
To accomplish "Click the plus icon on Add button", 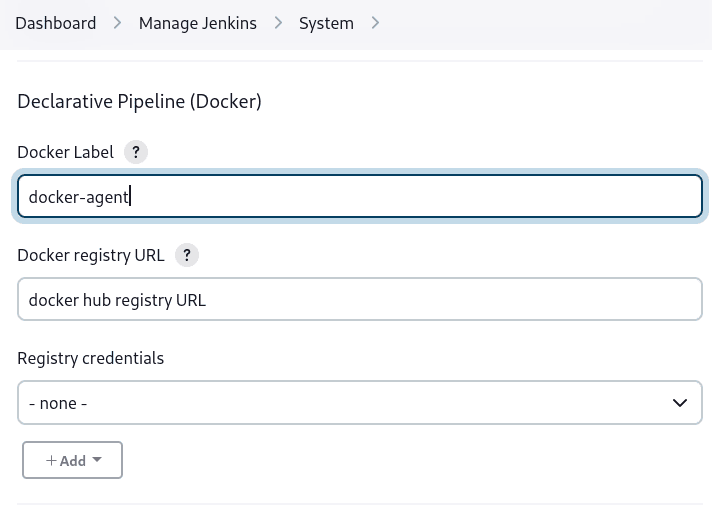I will (52, 461).
